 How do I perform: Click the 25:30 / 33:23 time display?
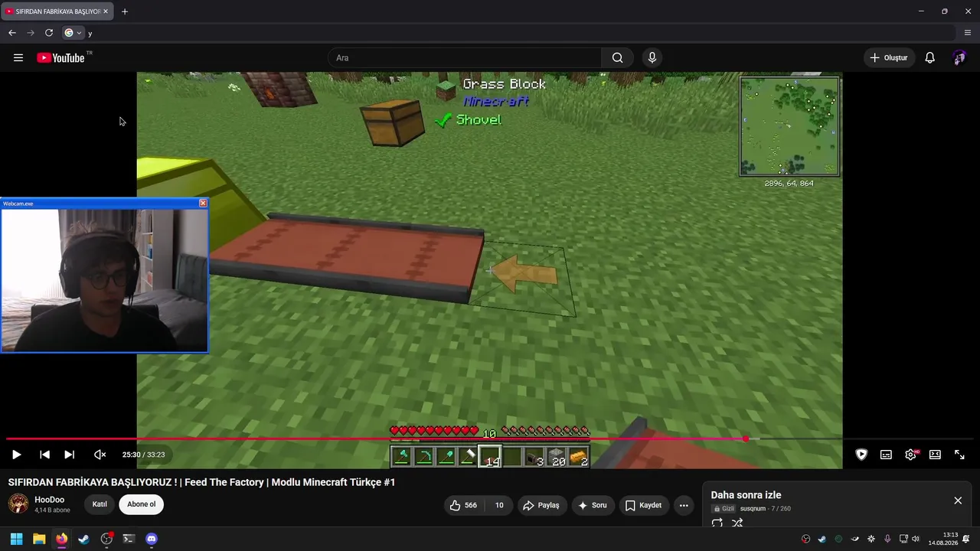[143, 455]
